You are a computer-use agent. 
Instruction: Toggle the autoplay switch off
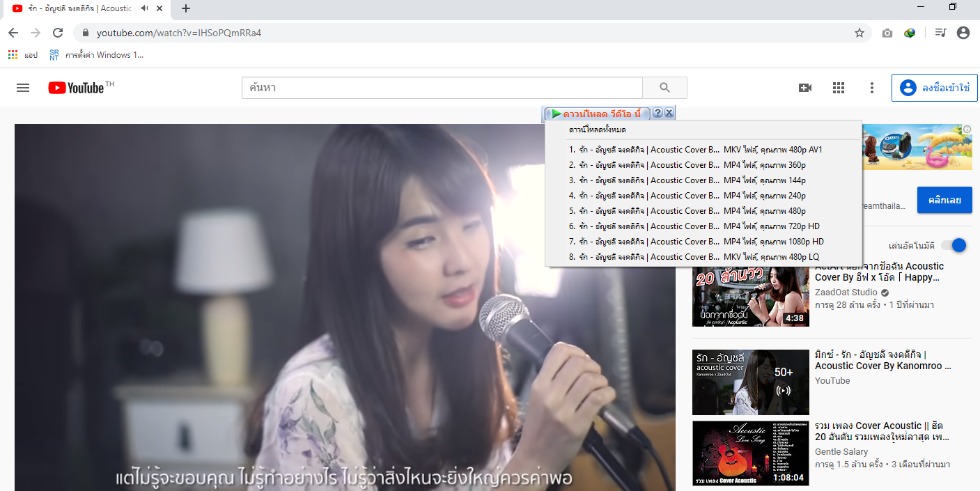click(x=954, y=245)
